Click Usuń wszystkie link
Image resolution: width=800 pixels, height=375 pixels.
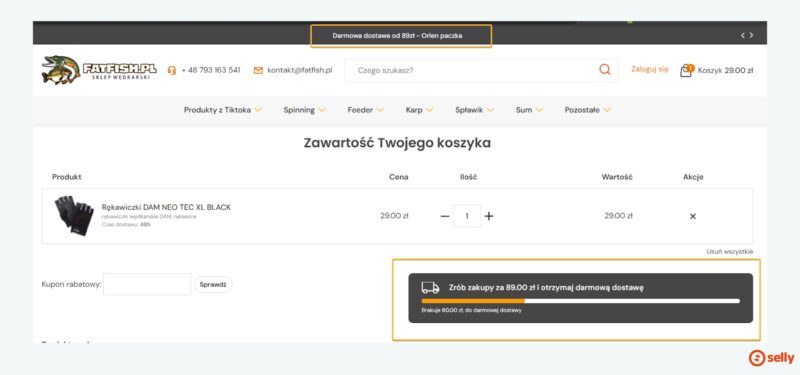[x=730, y=252]
